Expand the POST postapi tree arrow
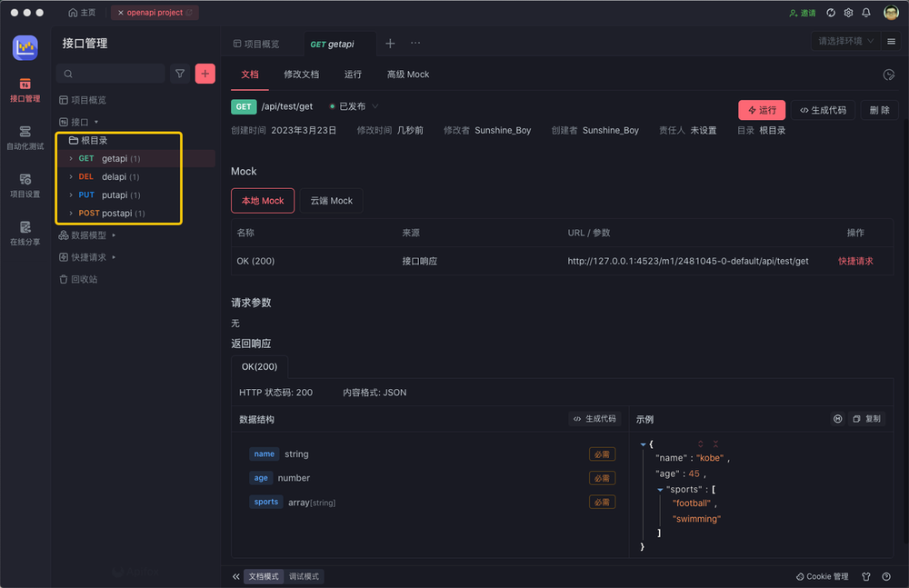This screenshot has width=909, height=588. [x=71, y=213]
